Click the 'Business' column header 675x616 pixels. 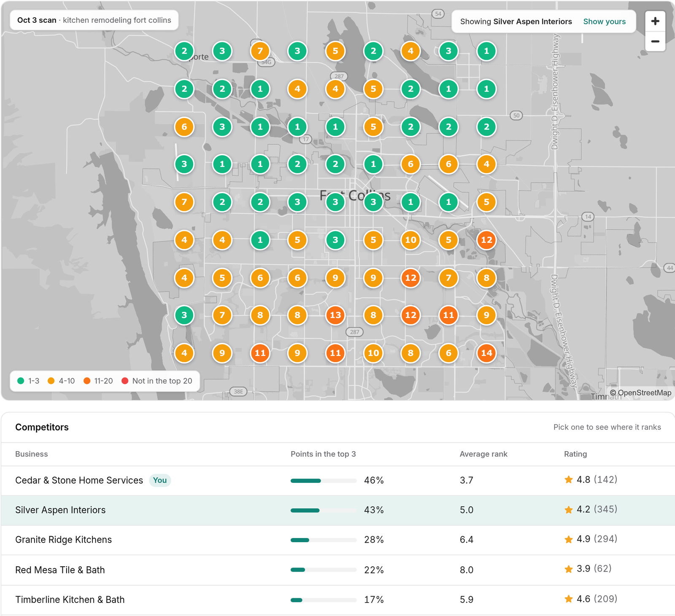(32, 454)
